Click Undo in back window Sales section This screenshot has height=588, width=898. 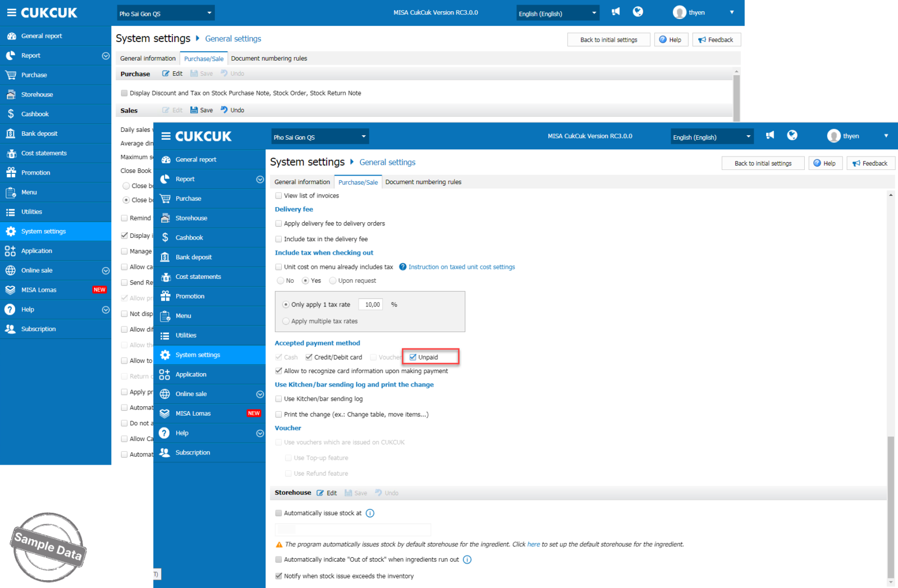tap(232, 110)
